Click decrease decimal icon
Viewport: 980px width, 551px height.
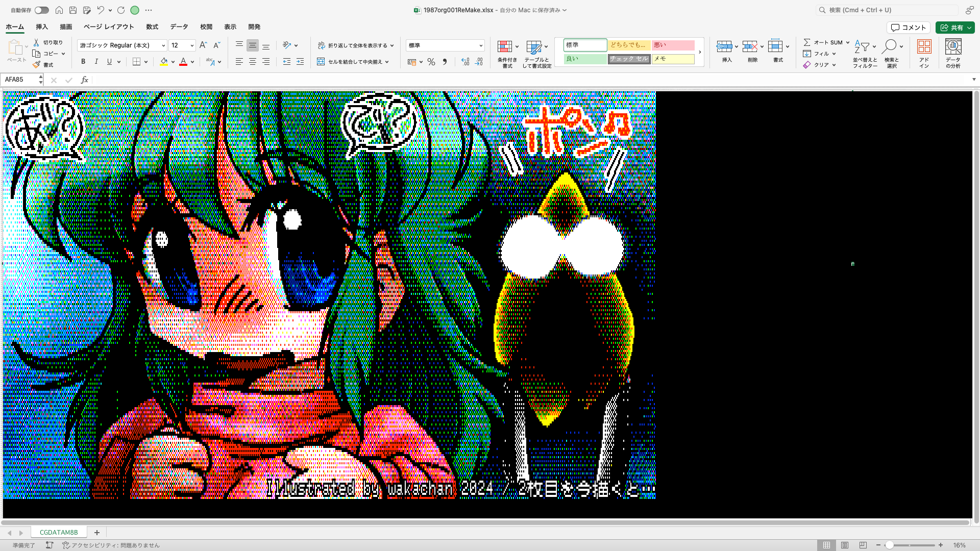tap(479, 62)
